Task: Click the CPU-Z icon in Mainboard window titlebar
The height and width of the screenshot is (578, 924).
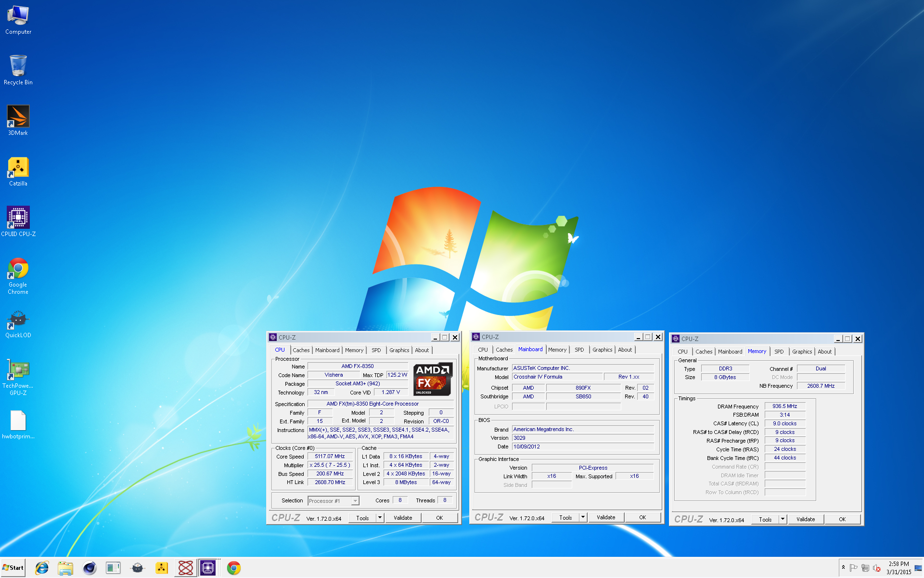Action: 476,337
